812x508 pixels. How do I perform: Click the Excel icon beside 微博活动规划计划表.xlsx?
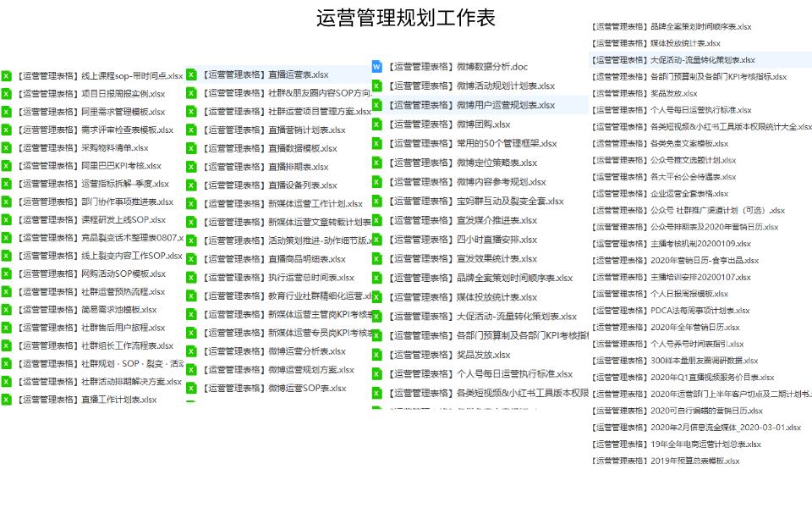tap(378, 86)
